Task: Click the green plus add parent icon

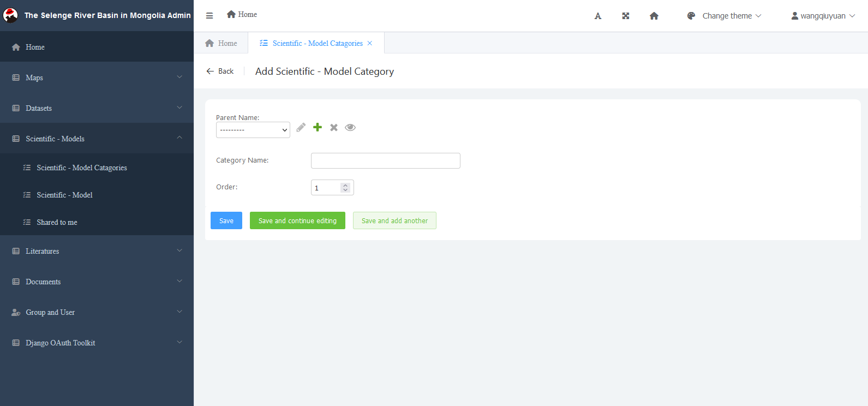Action: pos(318,127)
